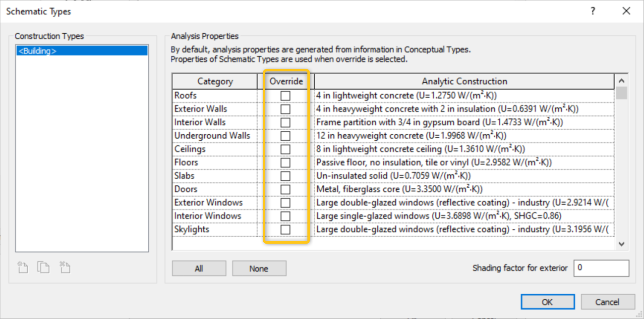Dismiss the dialog with Cancel
Screen dimensions: 644x319
click(x=608, y=302)
